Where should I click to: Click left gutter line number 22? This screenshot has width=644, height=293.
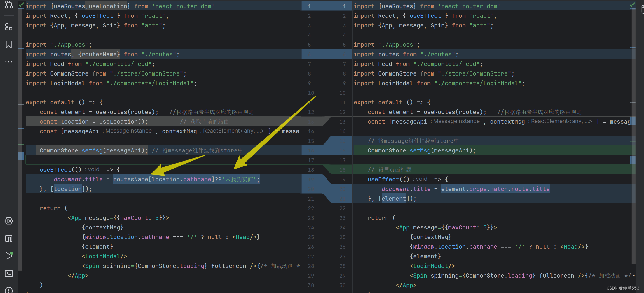pos(311,208)
